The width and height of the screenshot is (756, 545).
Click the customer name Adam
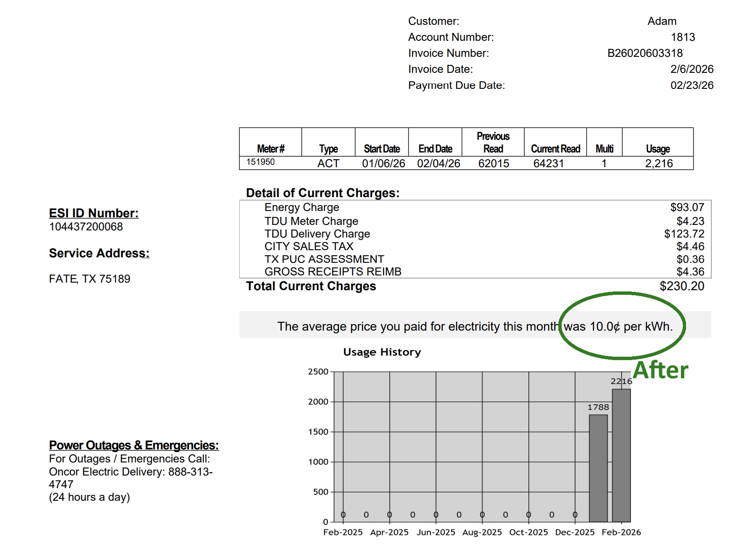(662, 21)
